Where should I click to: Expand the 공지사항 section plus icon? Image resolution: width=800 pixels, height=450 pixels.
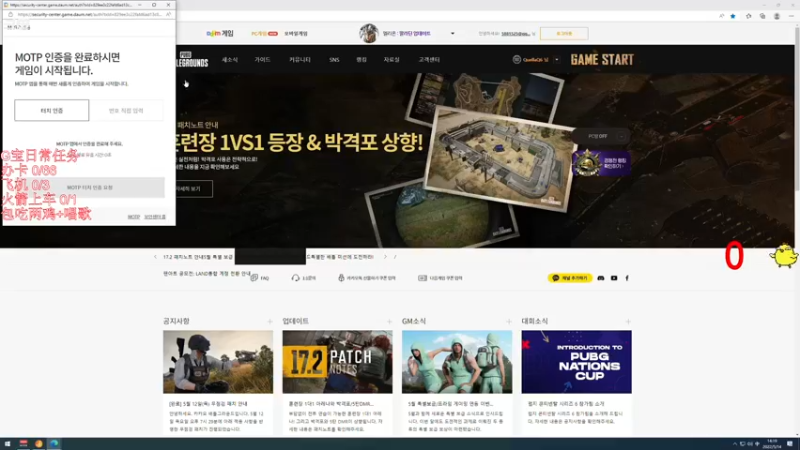(x=269, y=321)
